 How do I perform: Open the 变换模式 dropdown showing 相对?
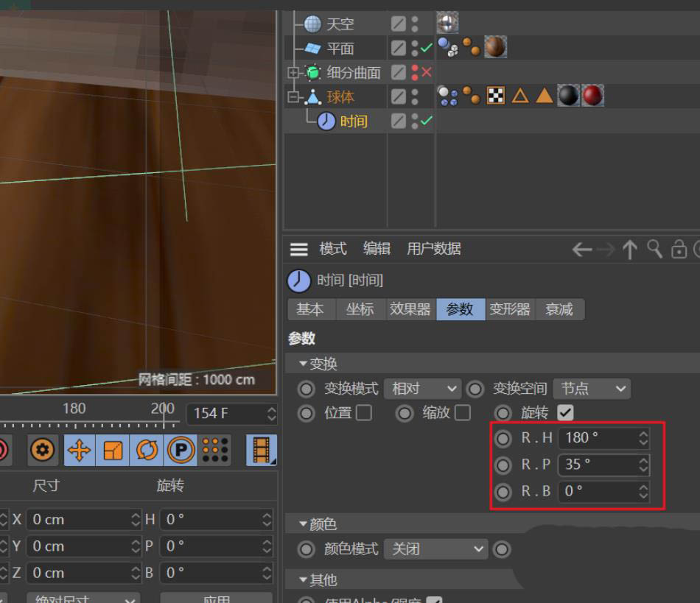[x=422, y=389]
